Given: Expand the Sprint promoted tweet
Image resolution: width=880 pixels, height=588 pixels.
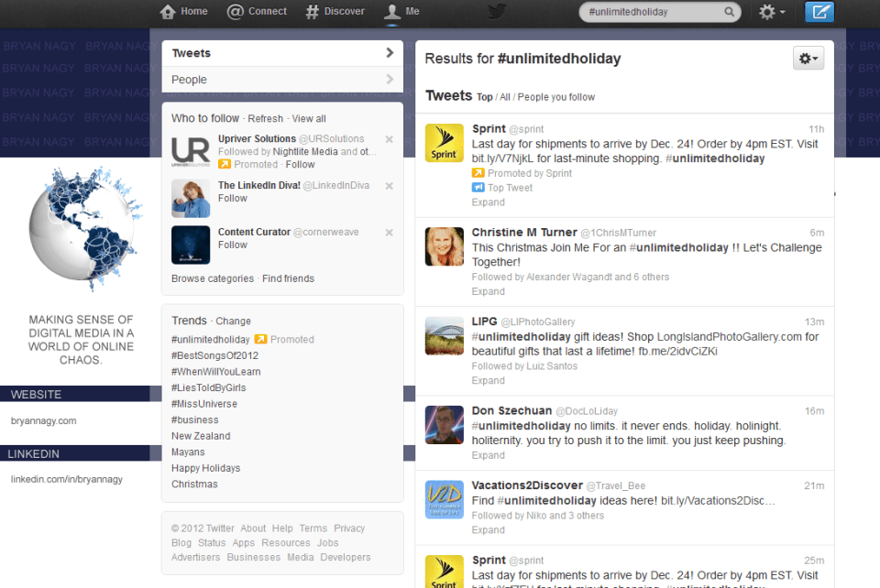Looking at the screenshot, I should click(488, 202).
